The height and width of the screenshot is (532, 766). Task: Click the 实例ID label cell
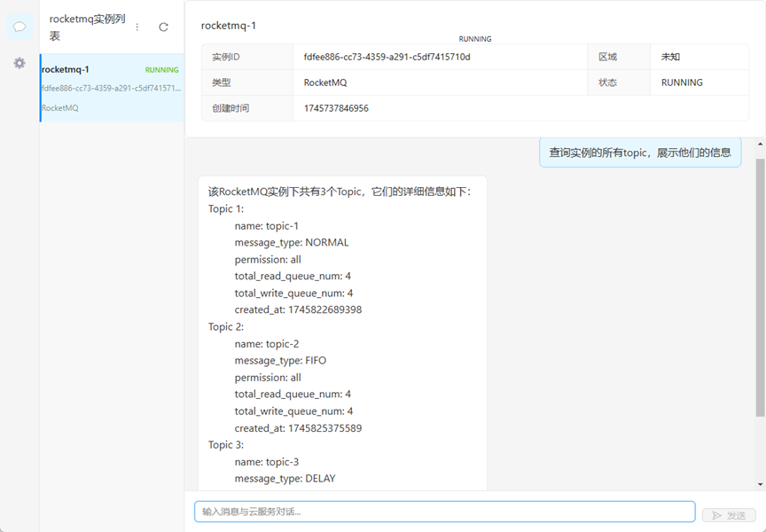click(x=247, y=57)
